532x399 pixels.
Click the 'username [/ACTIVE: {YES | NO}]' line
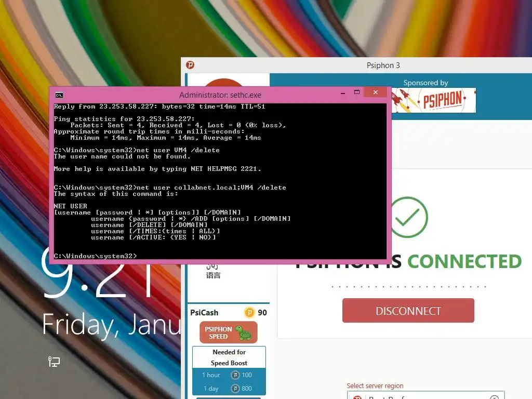[x=153, y=237]
